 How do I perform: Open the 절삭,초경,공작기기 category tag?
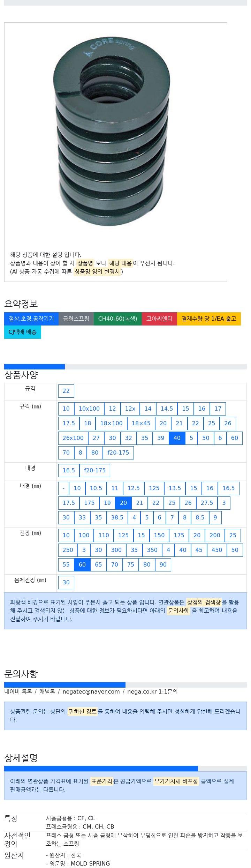31,319
